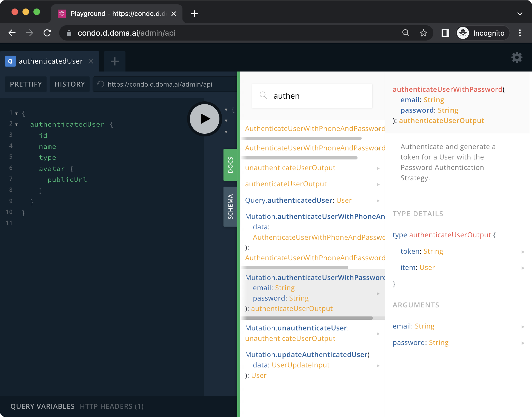Prettify the current query
Viewport: 532px width, 417px height.
click(25, 84)
